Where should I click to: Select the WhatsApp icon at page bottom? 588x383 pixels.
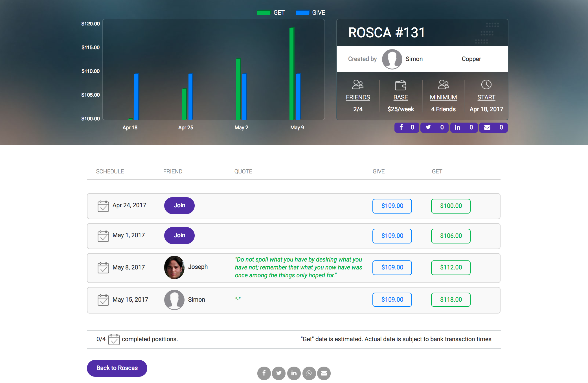(309, 373)
